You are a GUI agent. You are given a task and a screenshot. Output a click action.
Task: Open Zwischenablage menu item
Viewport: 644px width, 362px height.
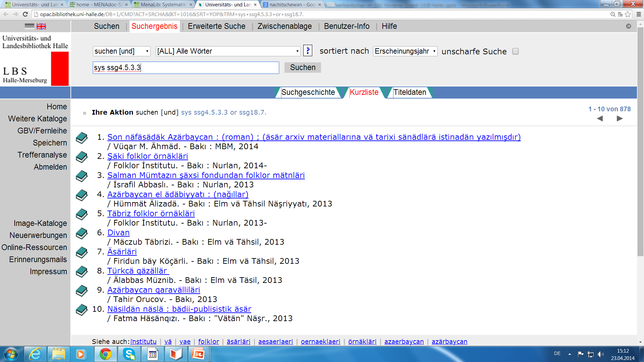tap(285, 26)
